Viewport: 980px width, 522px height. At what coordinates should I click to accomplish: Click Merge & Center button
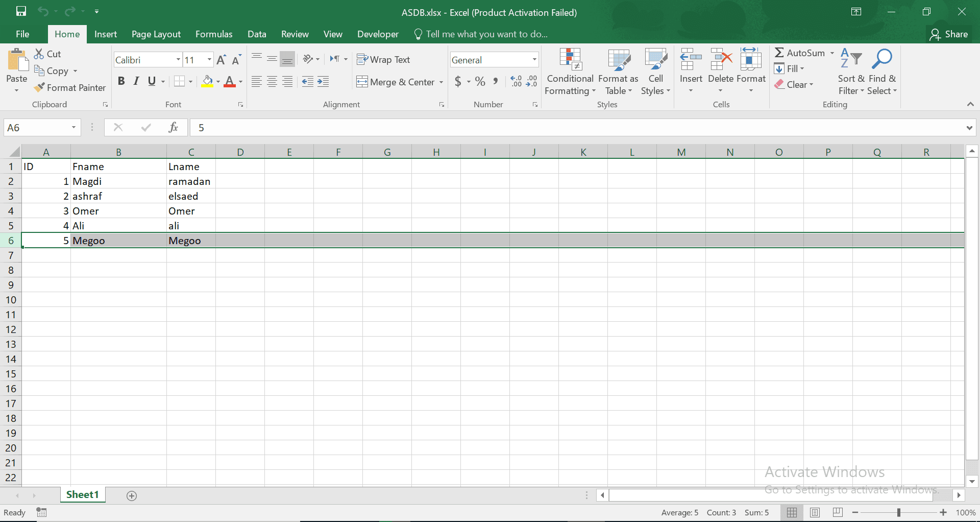(x=395, y=82)
